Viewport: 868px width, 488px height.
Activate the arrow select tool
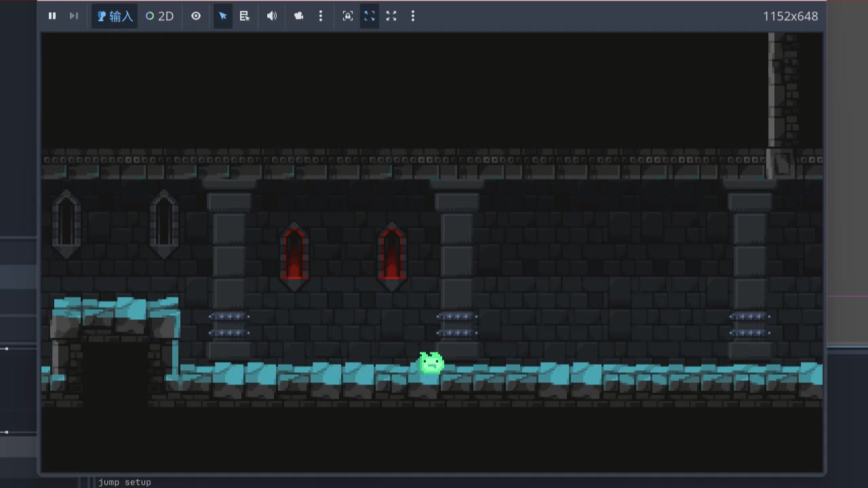(x=222, y=16)
